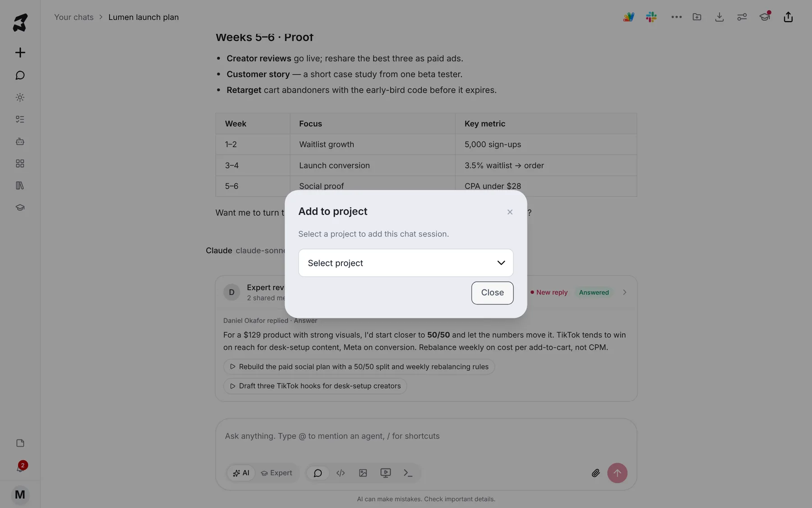Run Rebuild the paid social plan suggestion
Viewport: 812px width, 508px height.
click(359, 367)
